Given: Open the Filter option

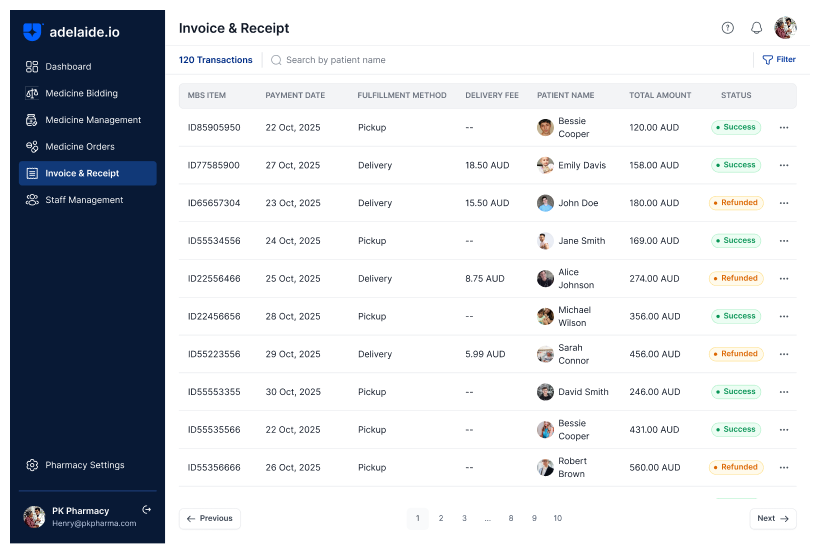Looking at the screenshot, I should tap(778, 60).
